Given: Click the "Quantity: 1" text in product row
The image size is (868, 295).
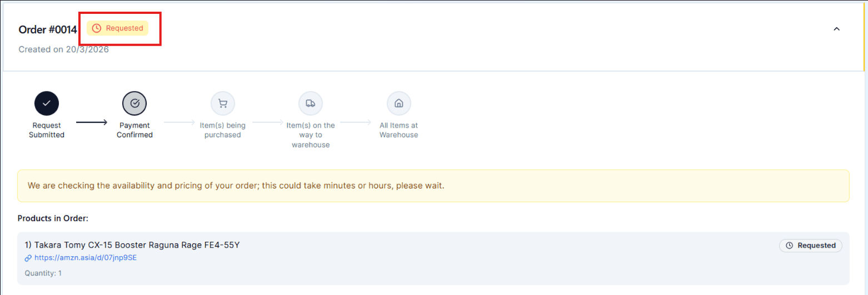Looking at the screenshot, I should pos(43,273).
